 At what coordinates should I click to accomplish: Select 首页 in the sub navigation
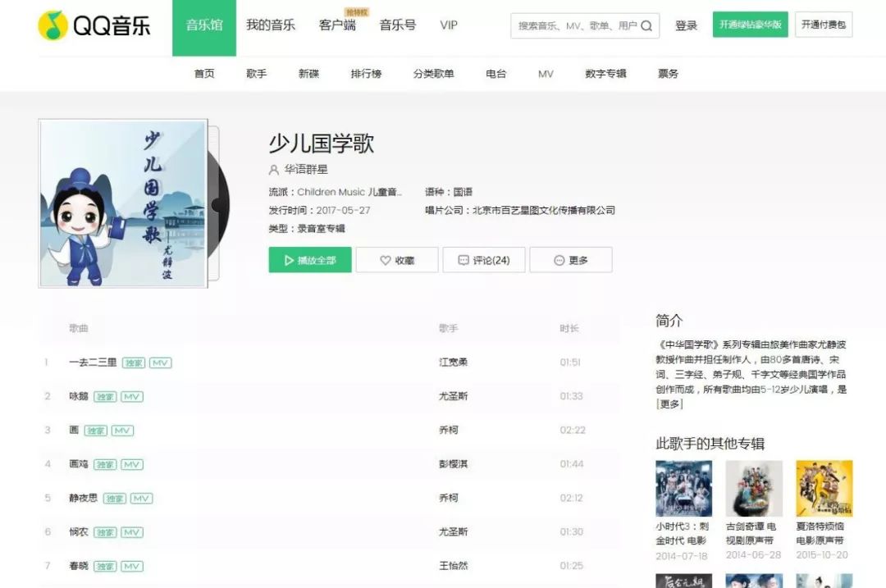[204, 74]
